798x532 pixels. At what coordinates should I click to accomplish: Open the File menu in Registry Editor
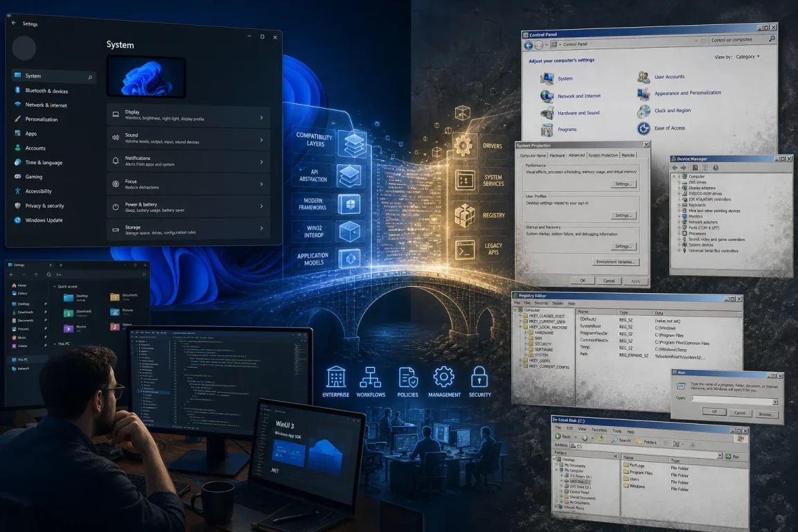[517, 303]
